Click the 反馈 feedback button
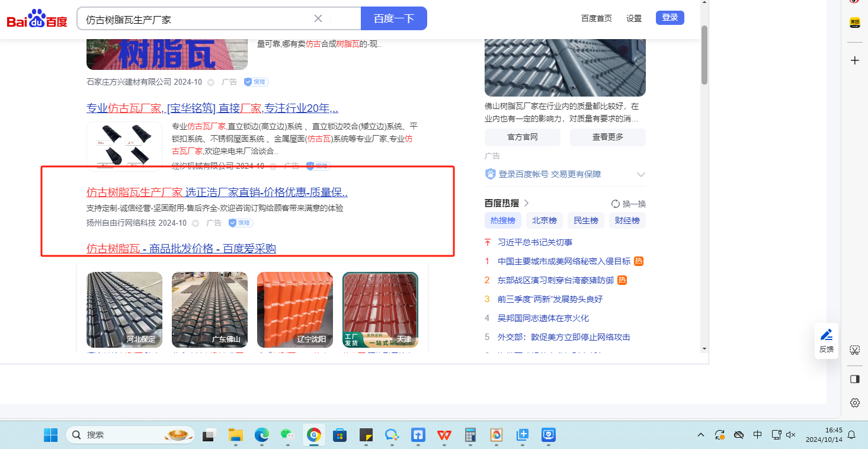The image size is (868, 449). click(x=827, y=341)
